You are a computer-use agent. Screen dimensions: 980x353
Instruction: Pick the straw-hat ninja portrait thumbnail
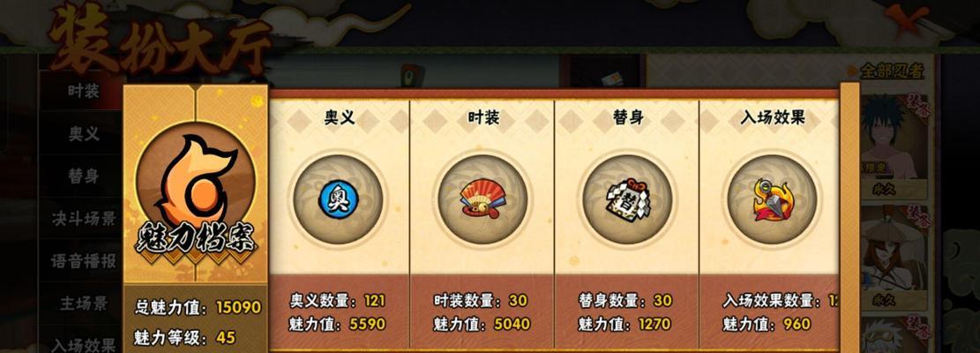tap(894, 256)
